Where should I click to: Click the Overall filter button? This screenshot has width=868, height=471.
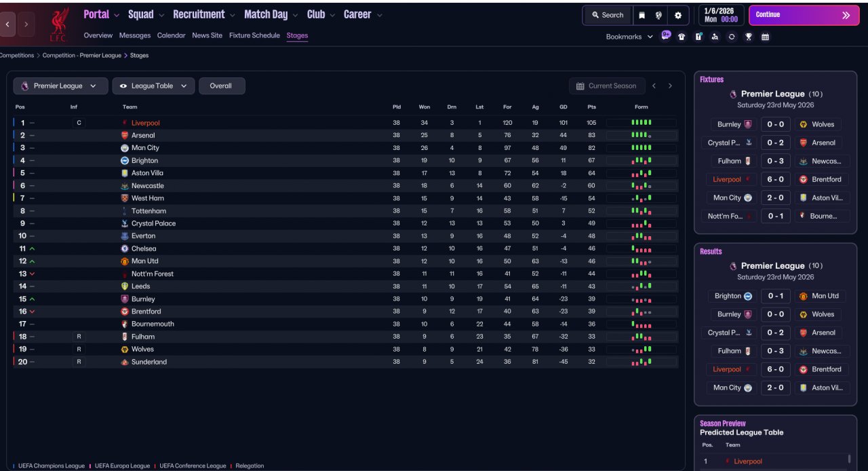[221, 86]
